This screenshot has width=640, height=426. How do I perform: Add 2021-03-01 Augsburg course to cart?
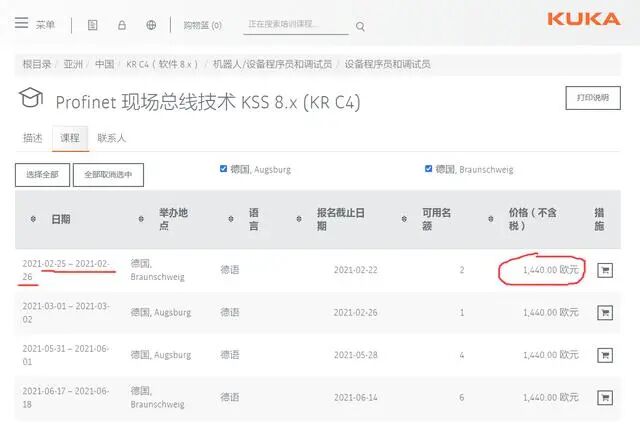(x=605, y=313)
